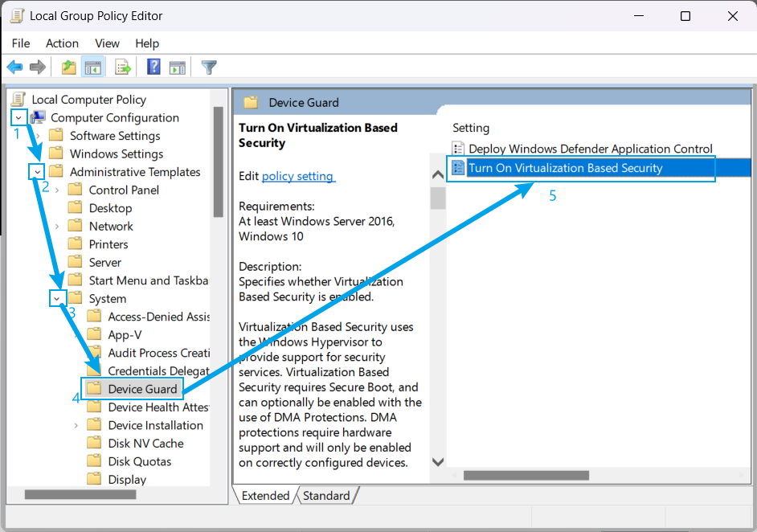Viewport: 757px width, 532px height.
Task: Open Help via the question mark icon
Action: tap(154, 67)
